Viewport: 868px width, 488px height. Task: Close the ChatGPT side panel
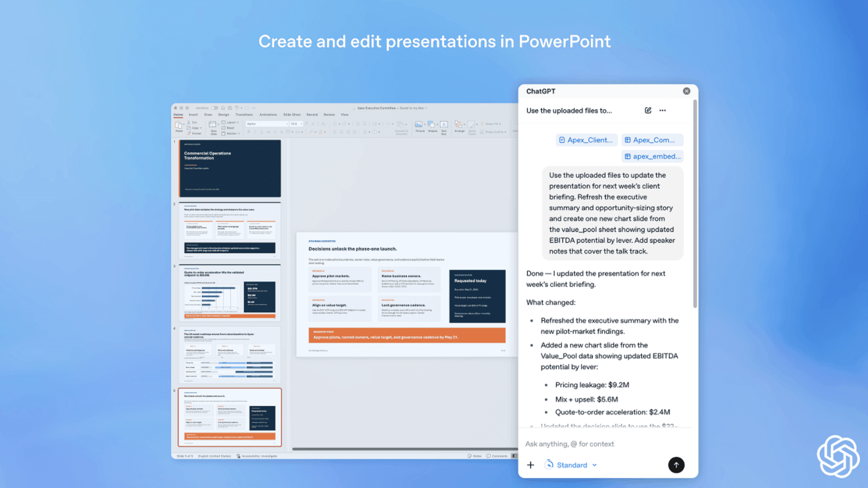click(686, 91)
